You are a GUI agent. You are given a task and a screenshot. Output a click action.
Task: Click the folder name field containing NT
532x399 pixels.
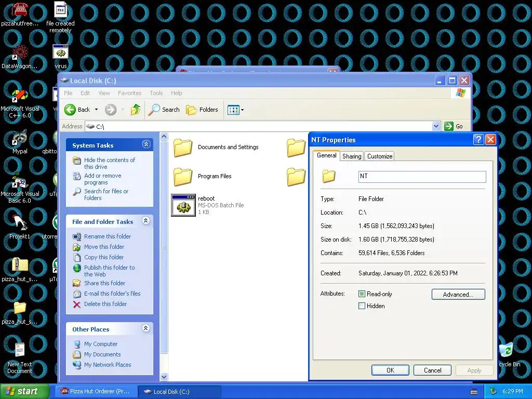click(422, 177)
